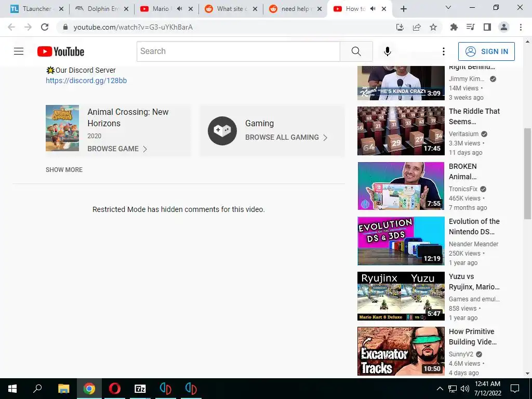Open Evolution of DS & 3DS thumbnail
The image size is (532, 399).
401,241
